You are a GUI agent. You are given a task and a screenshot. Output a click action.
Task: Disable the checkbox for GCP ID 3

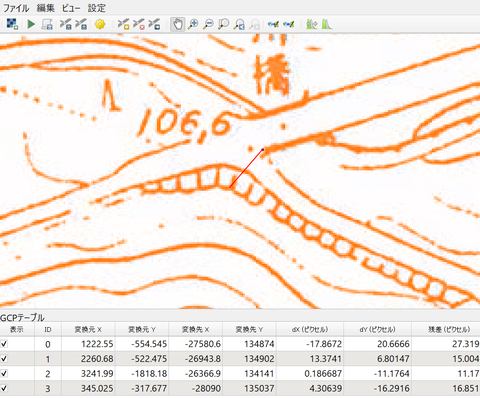coord(4,388)
